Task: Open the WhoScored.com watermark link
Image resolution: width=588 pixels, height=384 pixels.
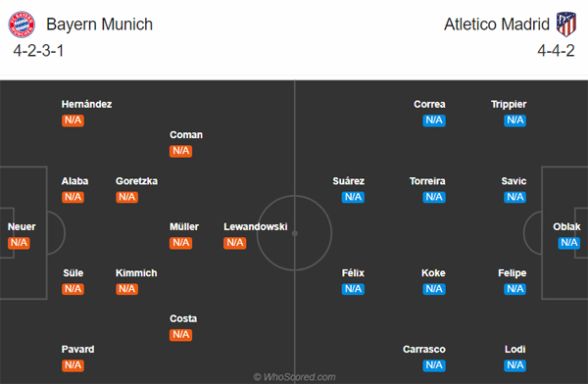Action: click(295, 377)
